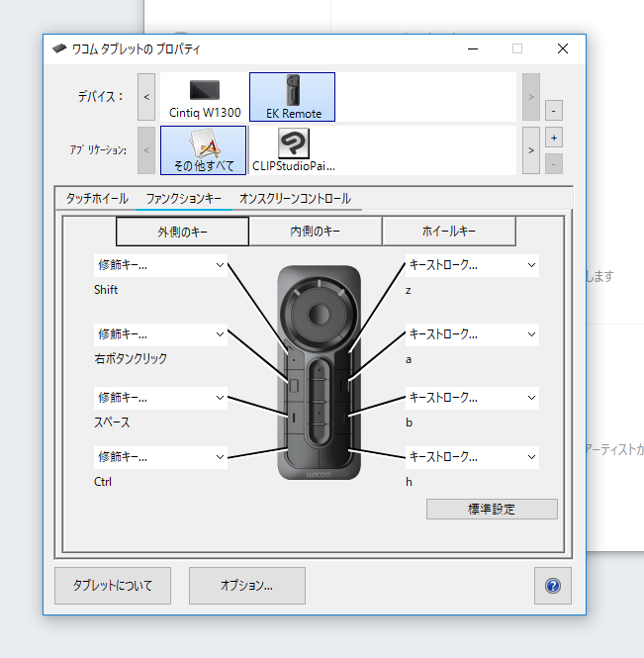644x658 pixels.
Task: Open the keystroke dropdown above a
Action: click(472, 334)
